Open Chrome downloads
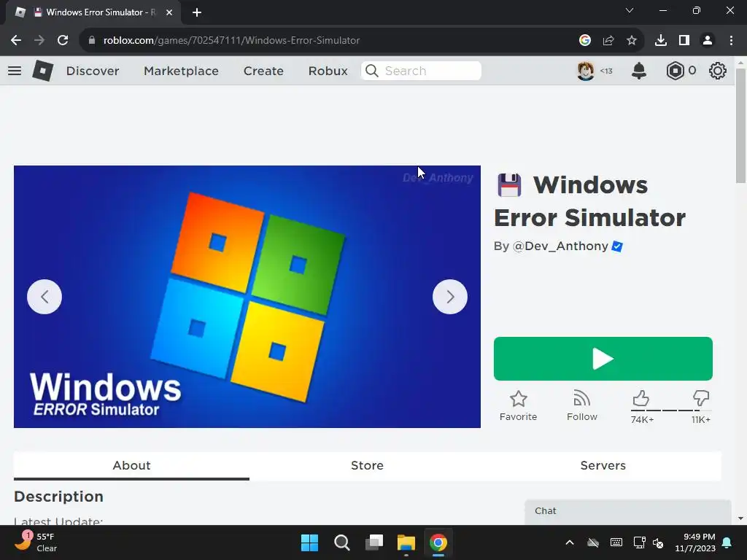747x560 pixels. 661,41
